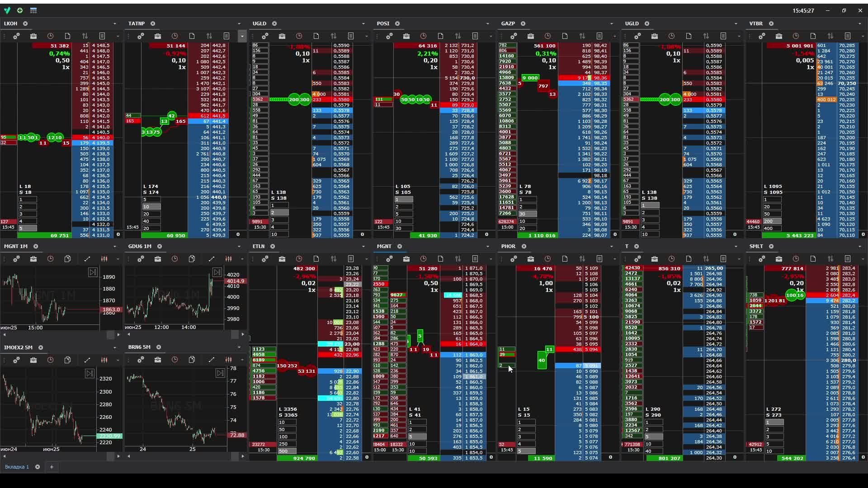Select volume preset 30 in GAZP panel
The image size is (868, 488).
point(528,214)
